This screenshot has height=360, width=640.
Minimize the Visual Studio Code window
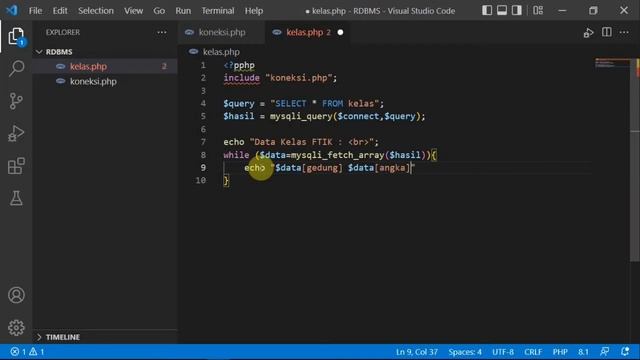[x=562, y=11]
